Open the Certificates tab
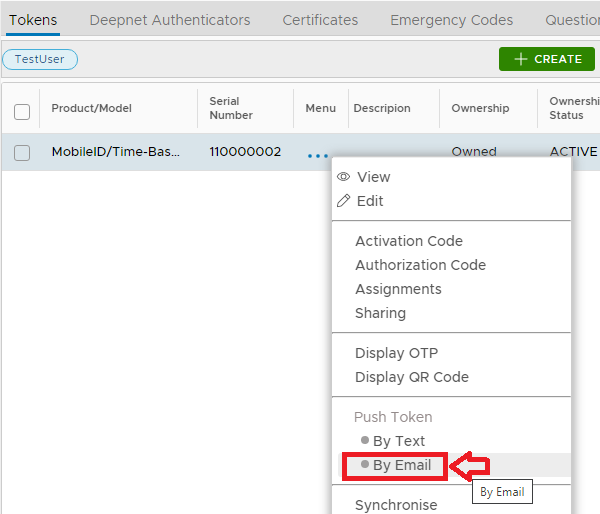This screenshot has height=514, width=600. point(320,20)
